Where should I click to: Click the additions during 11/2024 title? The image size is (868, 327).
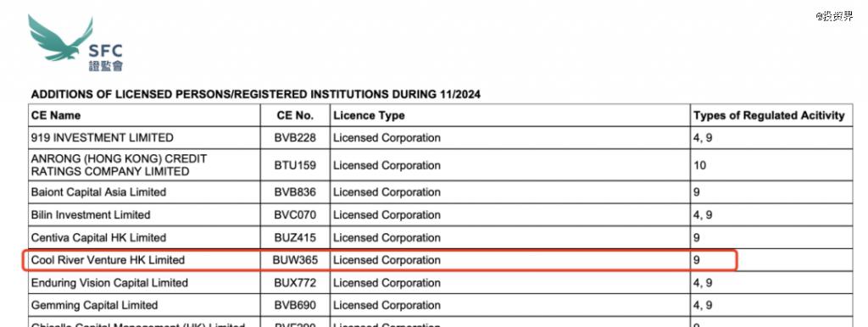(x=256, y=95)
